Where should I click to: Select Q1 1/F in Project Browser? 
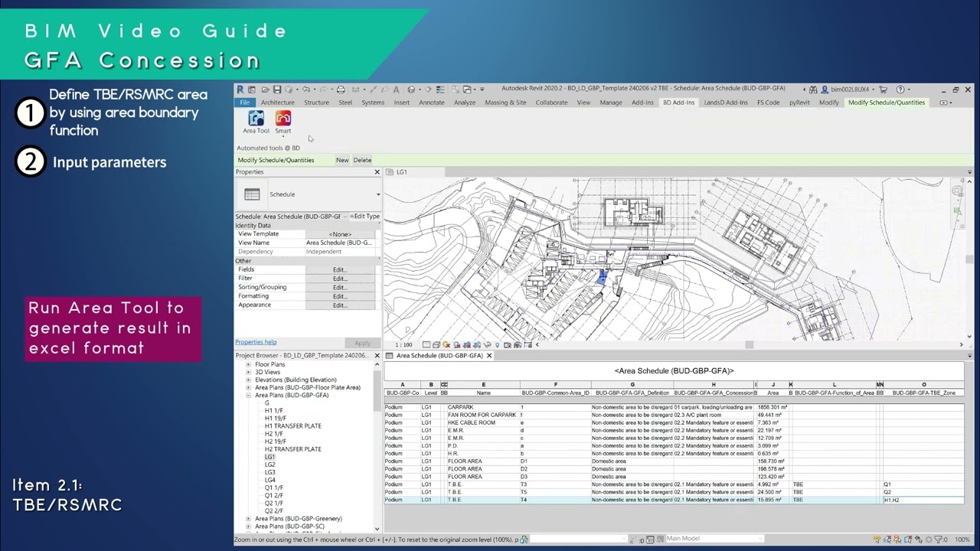coord(274,487)
